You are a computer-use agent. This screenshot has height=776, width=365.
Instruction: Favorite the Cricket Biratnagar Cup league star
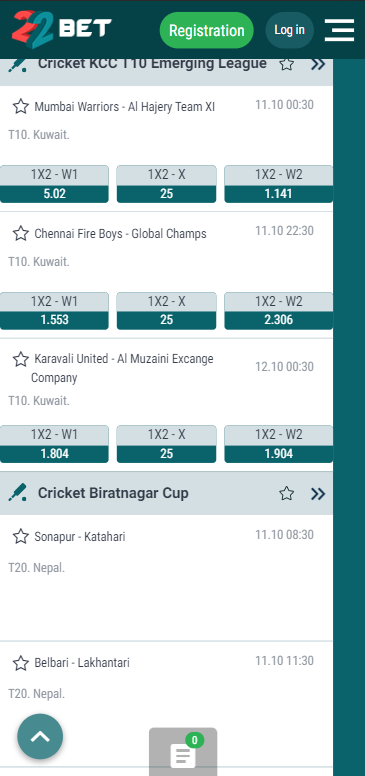[x=286, y=493]
